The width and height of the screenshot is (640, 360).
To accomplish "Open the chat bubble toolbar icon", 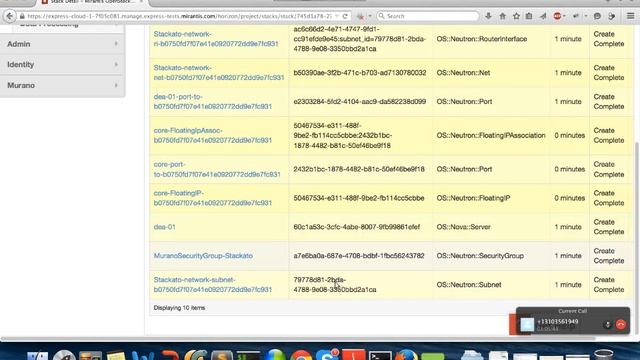I will pos(597,16).
